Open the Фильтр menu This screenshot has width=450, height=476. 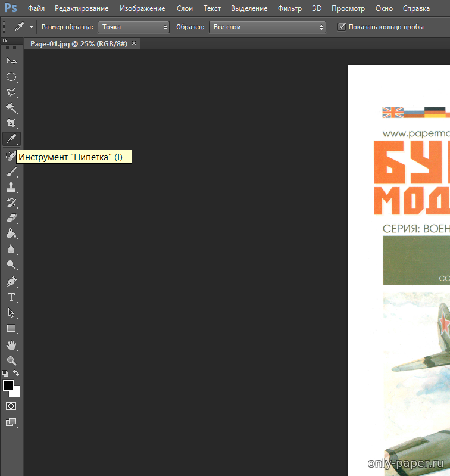pyautogui.click(x=290, y=9)
